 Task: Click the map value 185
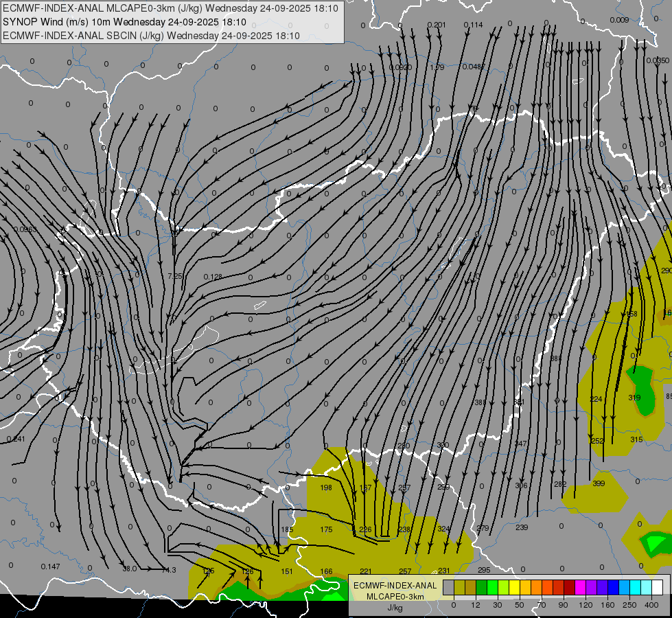(x=287, y=529)
